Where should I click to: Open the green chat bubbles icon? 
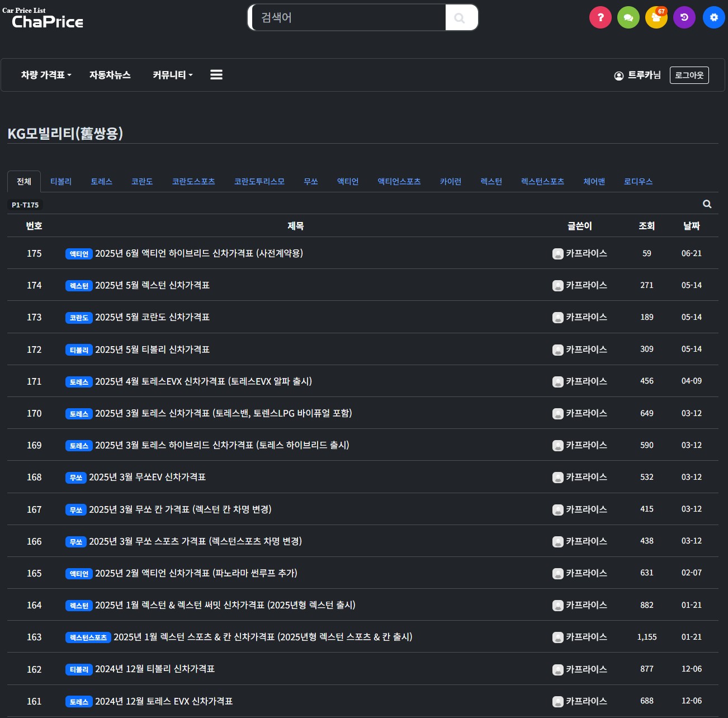(x=628, y=17)
